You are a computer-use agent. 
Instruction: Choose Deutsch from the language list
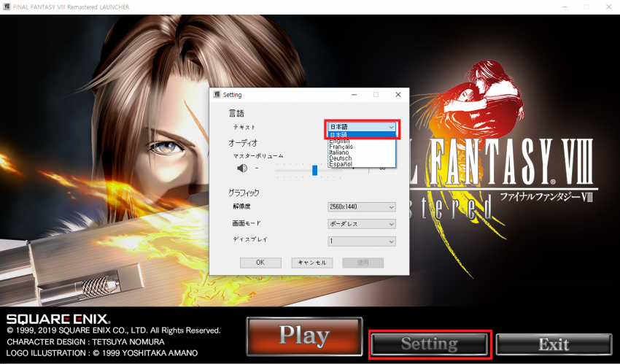361,158
